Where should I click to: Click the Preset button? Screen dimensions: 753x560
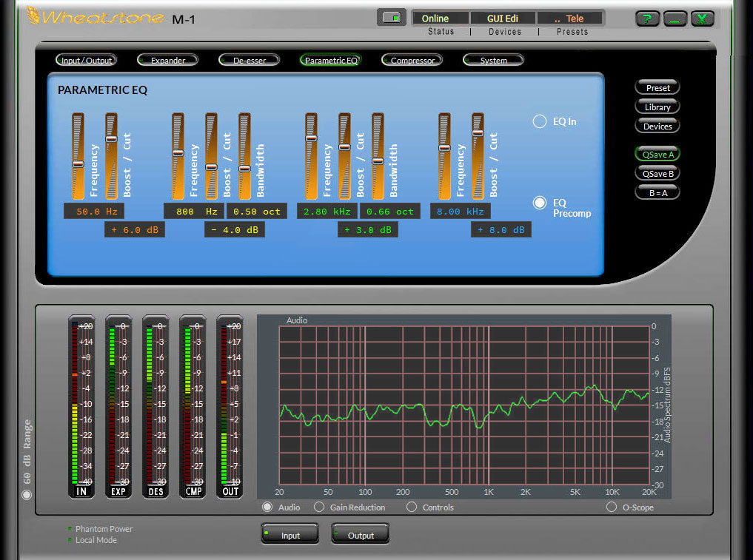coord(657,88)
